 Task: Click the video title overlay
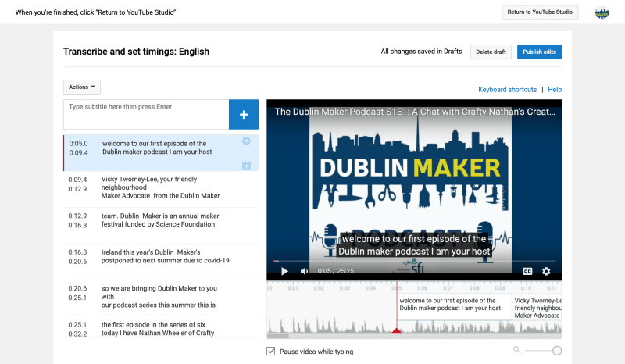(x=415, y=112)
